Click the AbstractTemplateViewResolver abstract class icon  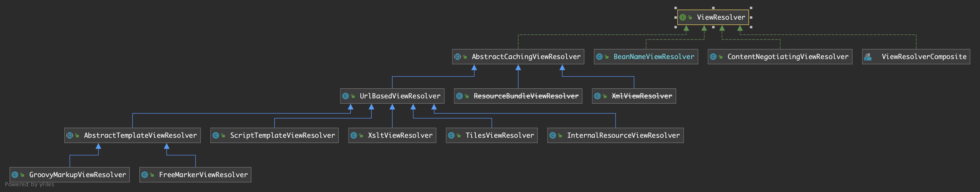[x=70, y=135]
